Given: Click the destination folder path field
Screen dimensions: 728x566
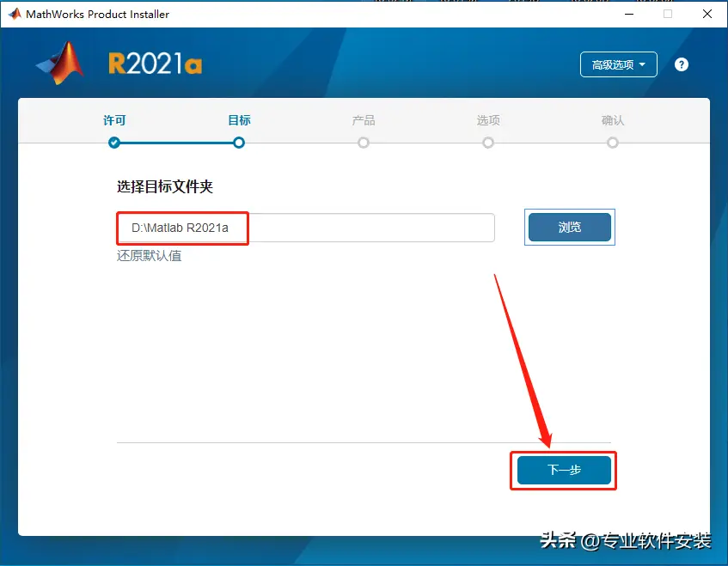Looking at the screenshot, I should (305, 228).
